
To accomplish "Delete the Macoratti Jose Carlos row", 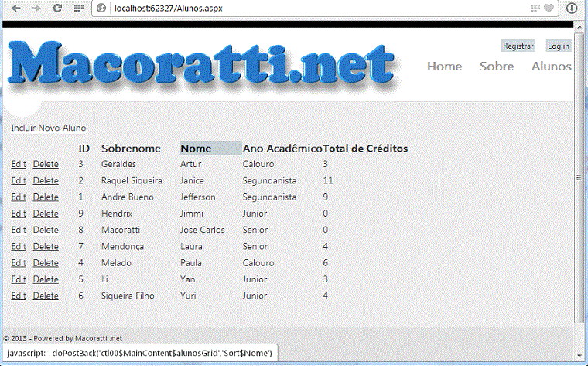I will (x=46, y=231).
